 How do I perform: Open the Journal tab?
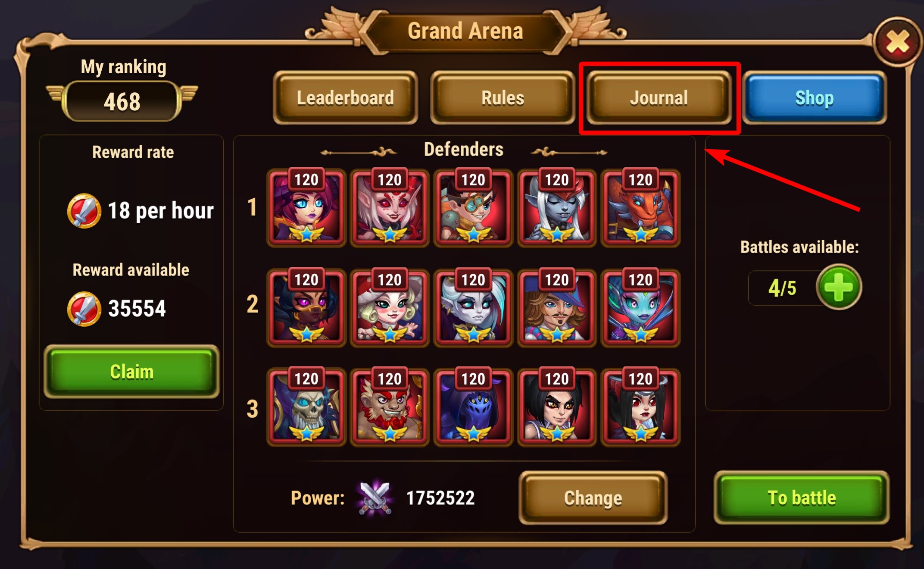[659, 98]
